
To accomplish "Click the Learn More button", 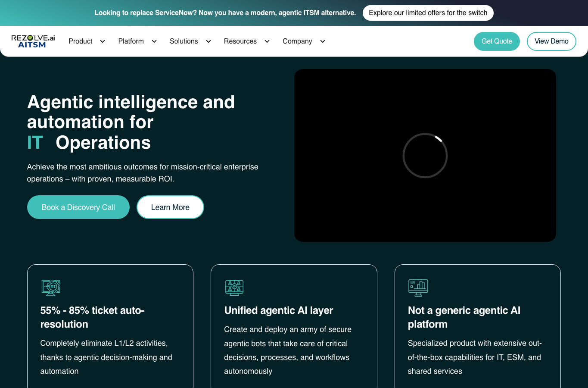I will pyautogui.click(x=170, y=207).
